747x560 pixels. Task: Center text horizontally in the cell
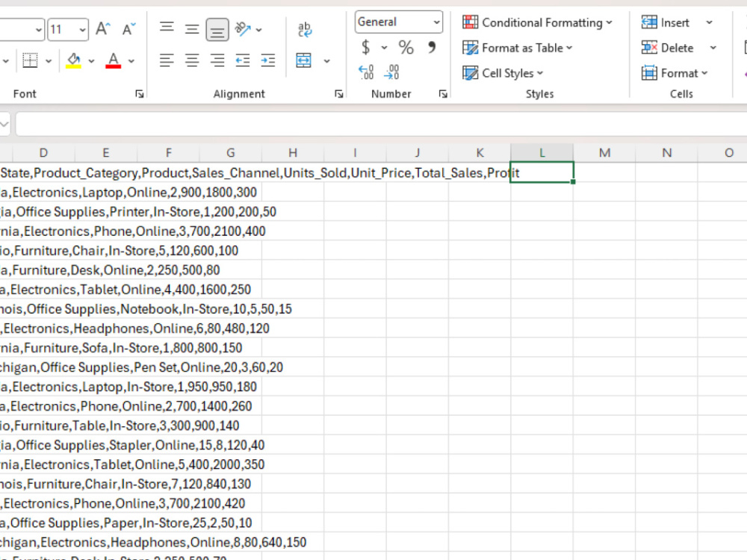(x=192, y=60)
